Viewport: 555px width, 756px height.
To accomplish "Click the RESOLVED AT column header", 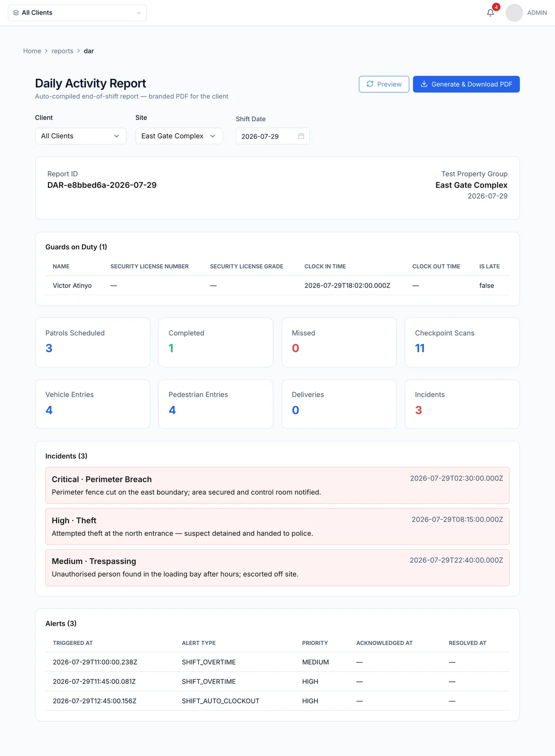I will (x=468, y=643).
